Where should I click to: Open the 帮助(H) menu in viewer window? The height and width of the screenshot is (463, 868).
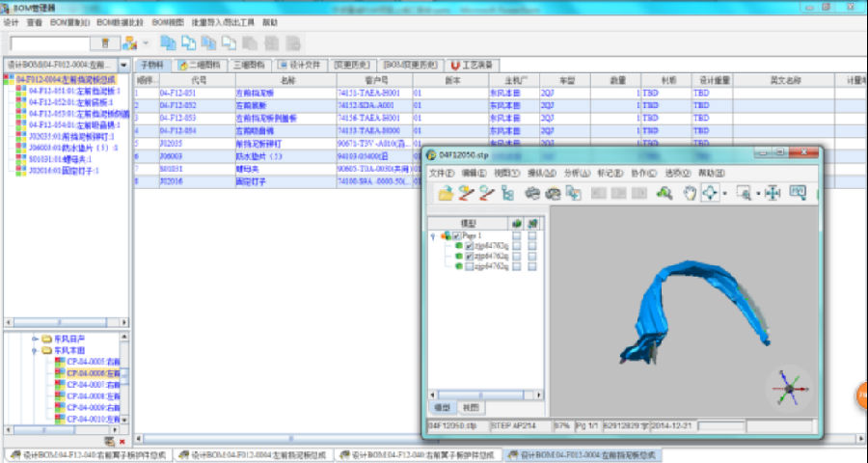point(712,174)
